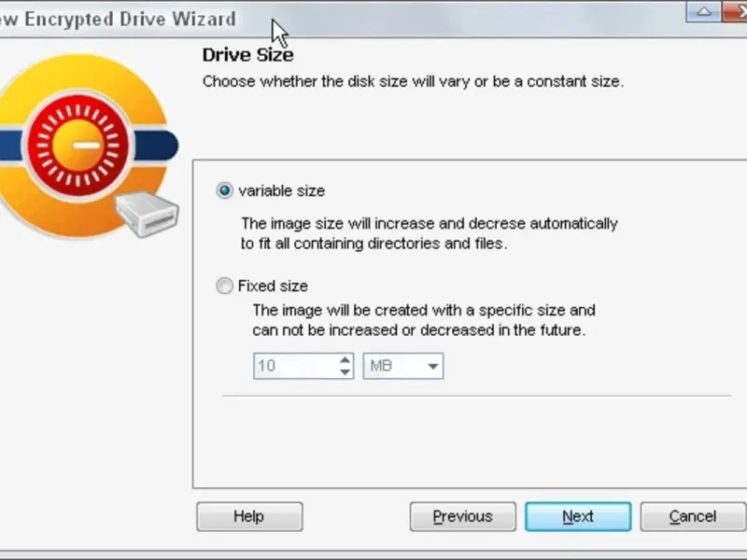The width and height of the screenshot is (747, 560).
Task: Click the 'Fixed size' label text
Action: coord(273,286)
